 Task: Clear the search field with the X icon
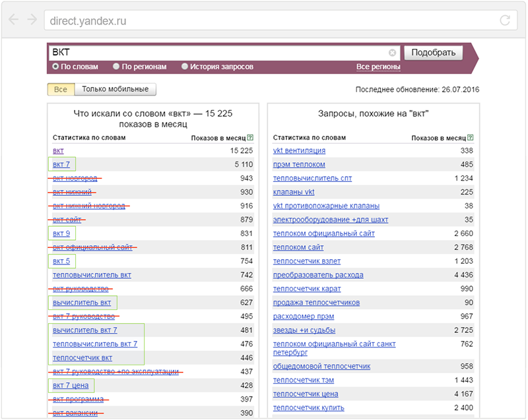[392, 53]
